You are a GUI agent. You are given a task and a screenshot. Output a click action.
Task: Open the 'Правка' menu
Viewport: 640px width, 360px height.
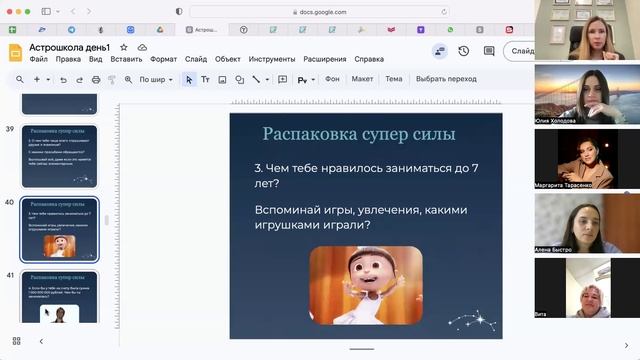68,59
